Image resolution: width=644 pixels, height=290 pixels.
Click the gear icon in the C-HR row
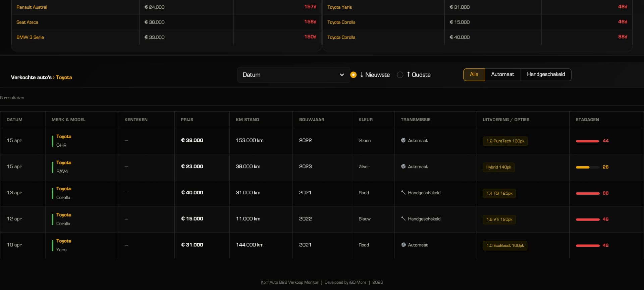[403, 140]
